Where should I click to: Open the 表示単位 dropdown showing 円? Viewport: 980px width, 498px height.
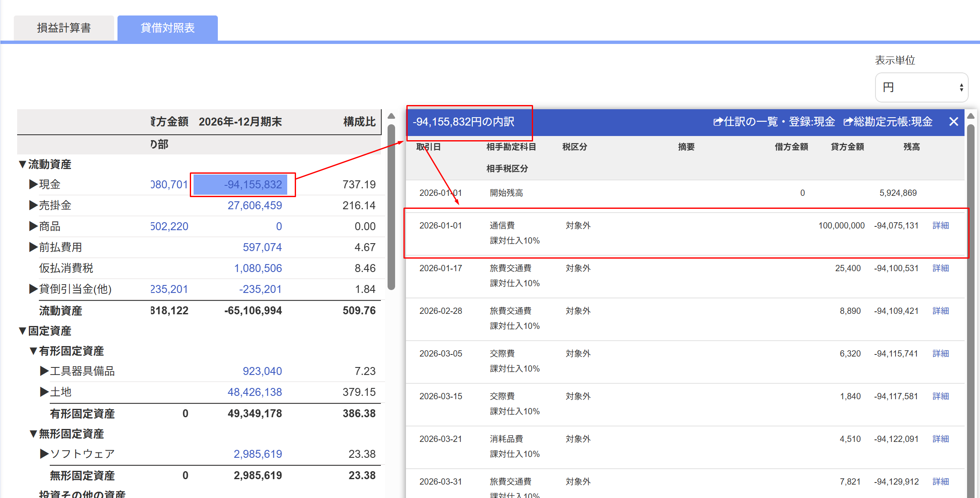click(x=921, y=87)
